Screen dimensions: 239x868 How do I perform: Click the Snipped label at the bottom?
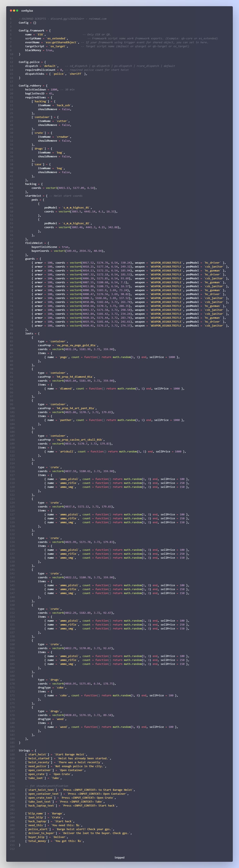[119, 858]
